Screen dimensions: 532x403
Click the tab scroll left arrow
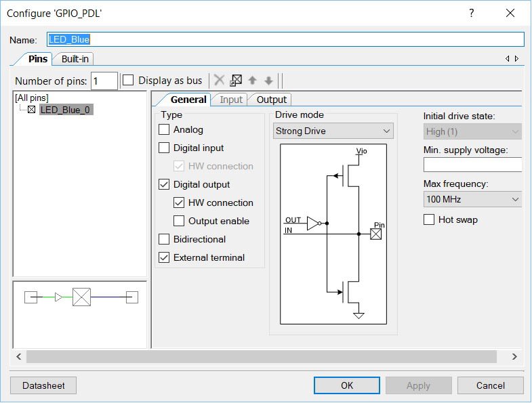point(507,59)
